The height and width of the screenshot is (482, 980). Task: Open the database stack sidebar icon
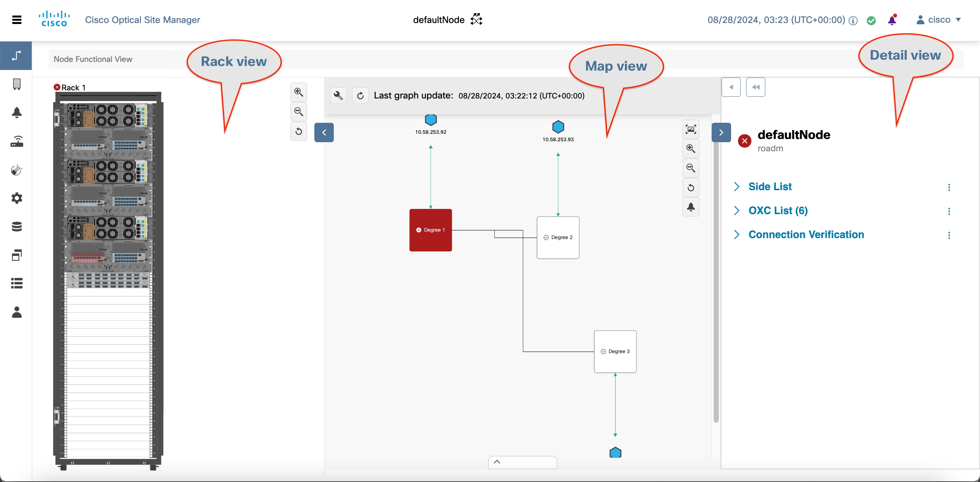[17, 226]
